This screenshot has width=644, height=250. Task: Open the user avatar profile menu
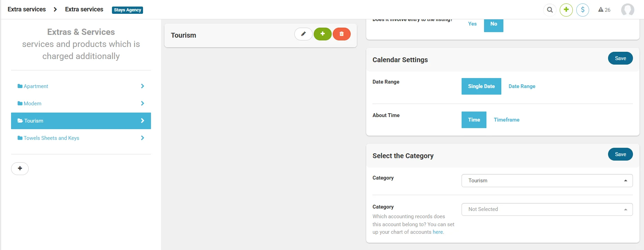[x=627, y=10]
